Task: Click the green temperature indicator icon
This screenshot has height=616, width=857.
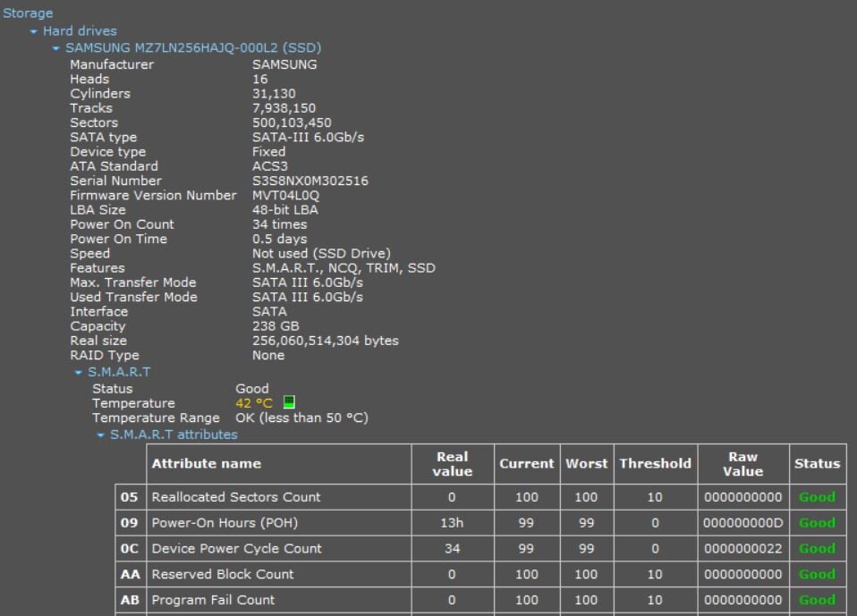Action: pyautogui.click(x=289, y=402)
